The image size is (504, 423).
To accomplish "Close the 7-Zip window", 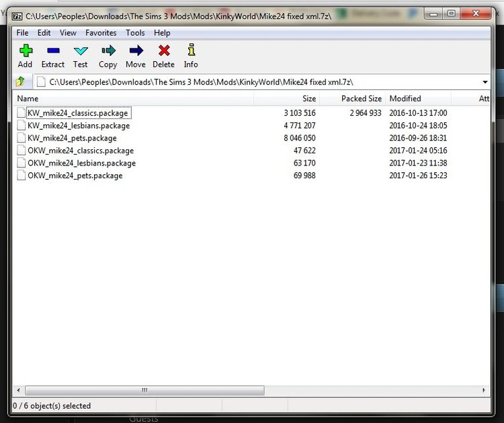I will click(476, 13).
